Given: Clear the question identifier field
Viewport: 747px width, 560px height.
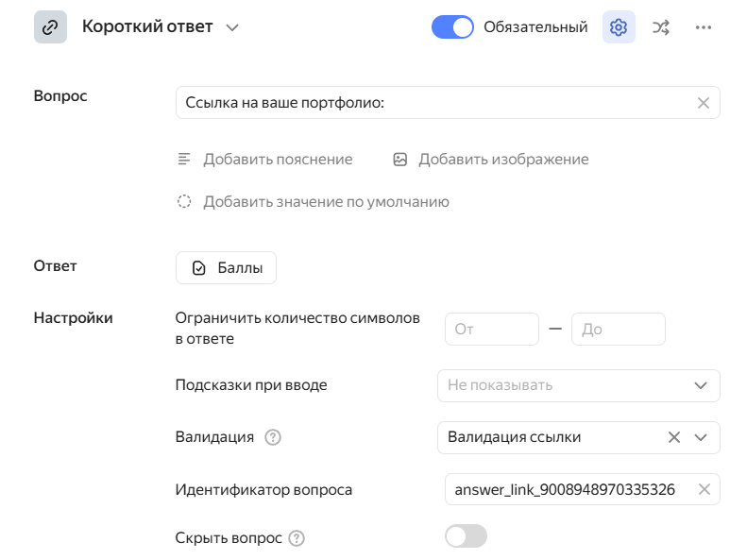Looking at the screenshot, I should [x=704, y=489].
